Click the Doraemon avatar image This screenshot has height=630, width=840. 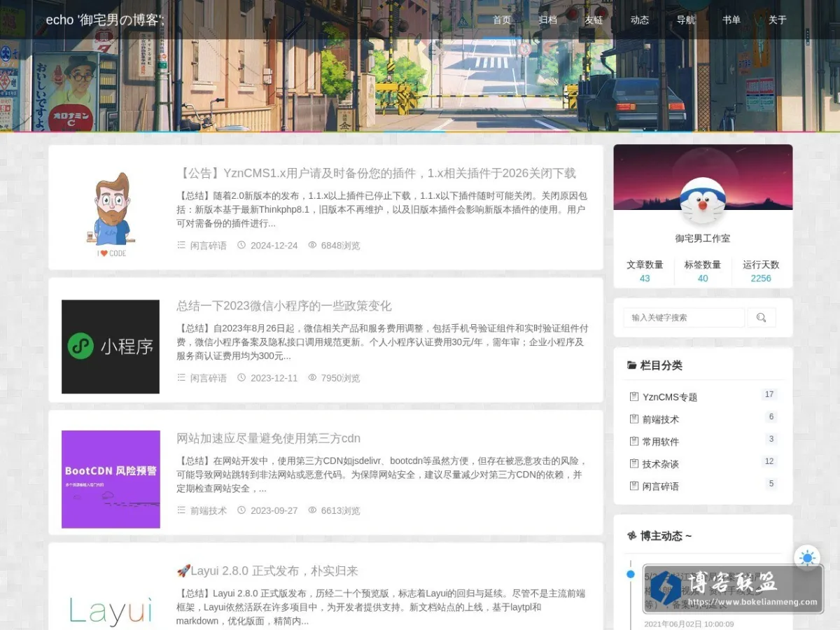(703, 200)
